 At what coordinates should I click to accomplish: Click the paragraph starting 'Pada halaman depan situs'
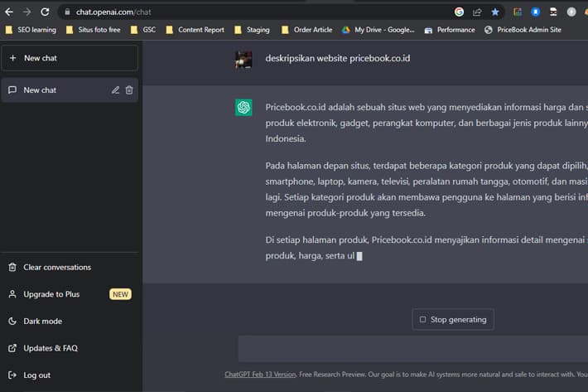click(427, 190)
